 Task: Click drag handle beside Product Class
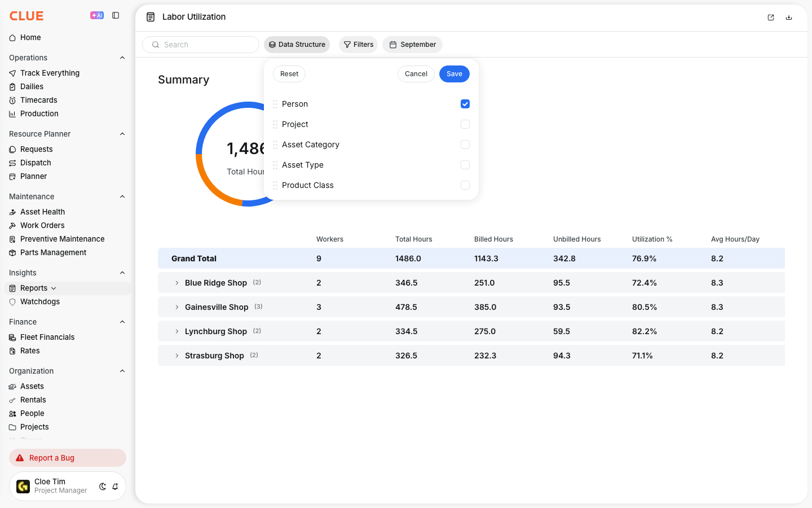point(275,185)
